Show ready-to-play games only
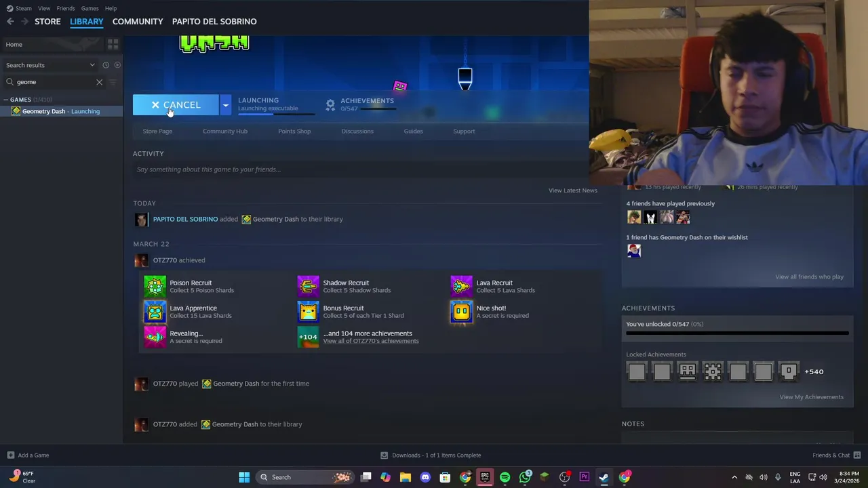 (117, 65)
